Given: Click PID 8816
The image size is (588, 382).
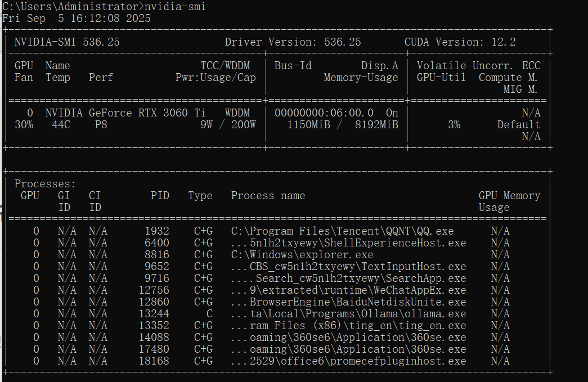Looking at the screenshot, I should [157, 254].
